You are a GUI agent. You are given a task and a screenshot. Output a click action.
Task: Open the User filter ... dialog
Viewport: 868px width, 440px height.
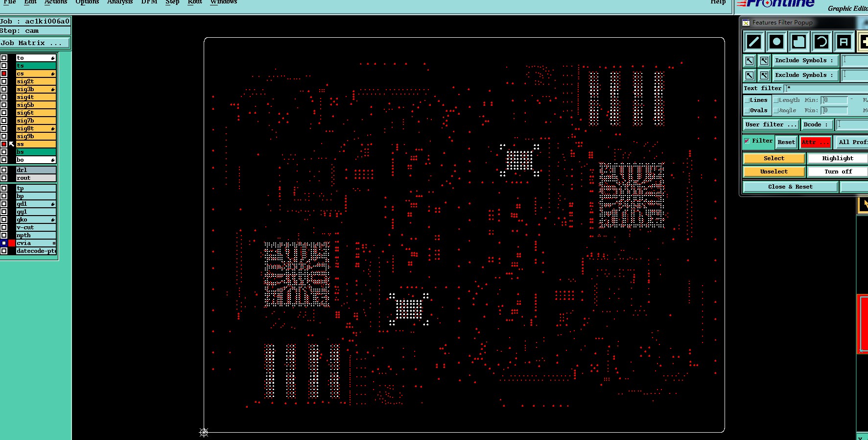(x=771, y=124)
